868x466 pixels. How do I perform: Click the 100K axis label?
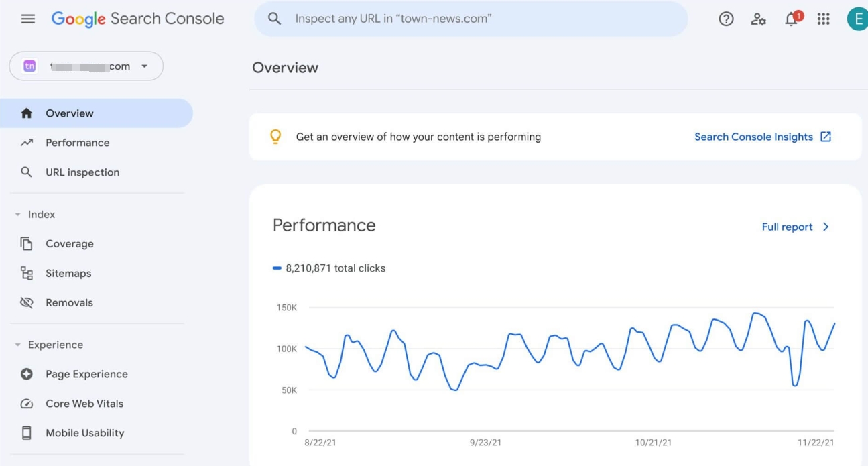(x=287, y=349)
